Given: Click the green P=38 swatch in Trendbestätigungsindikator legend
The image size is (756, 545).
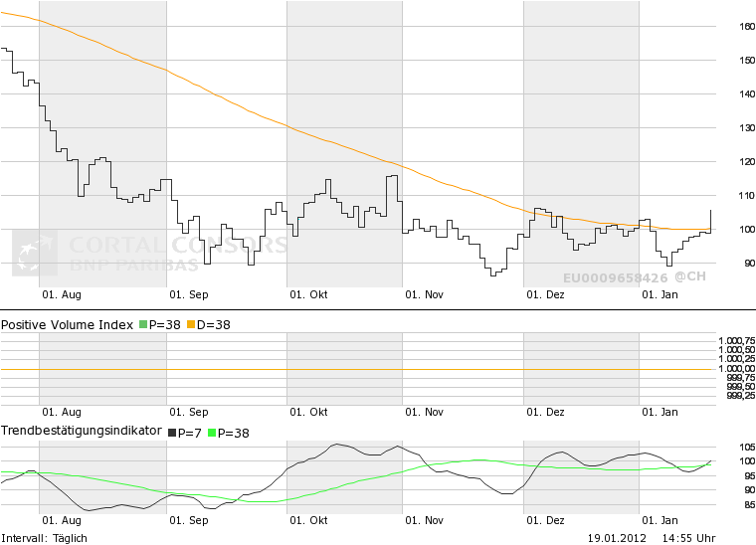Looking at the screenshot, I should pyautogui.click(x=210, y=433).
